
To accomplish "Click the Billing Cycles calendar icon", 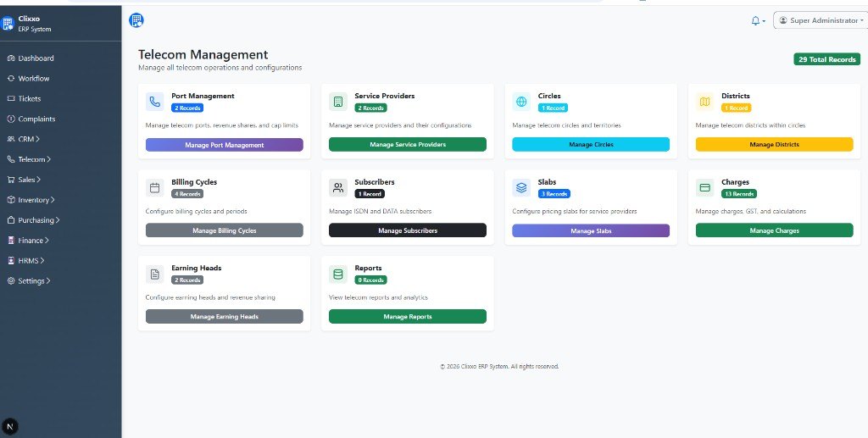I will click(155, 188).
